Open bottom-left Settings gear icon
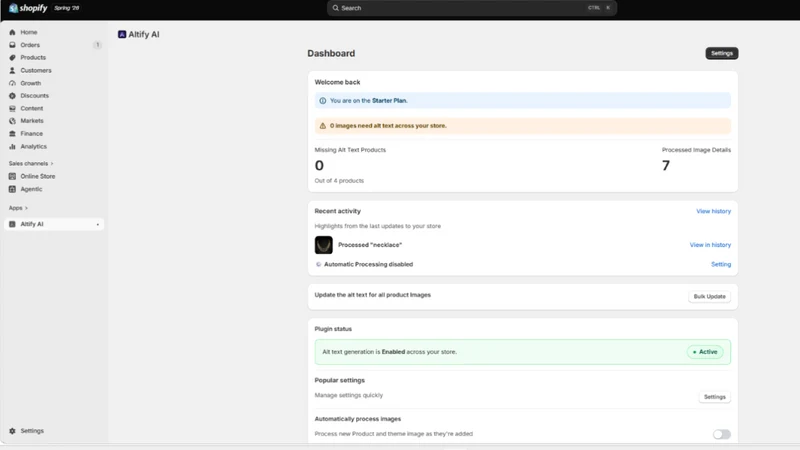The width and height of the screenshot is (800, 450). pyautogui.click(x=12, y=431)
